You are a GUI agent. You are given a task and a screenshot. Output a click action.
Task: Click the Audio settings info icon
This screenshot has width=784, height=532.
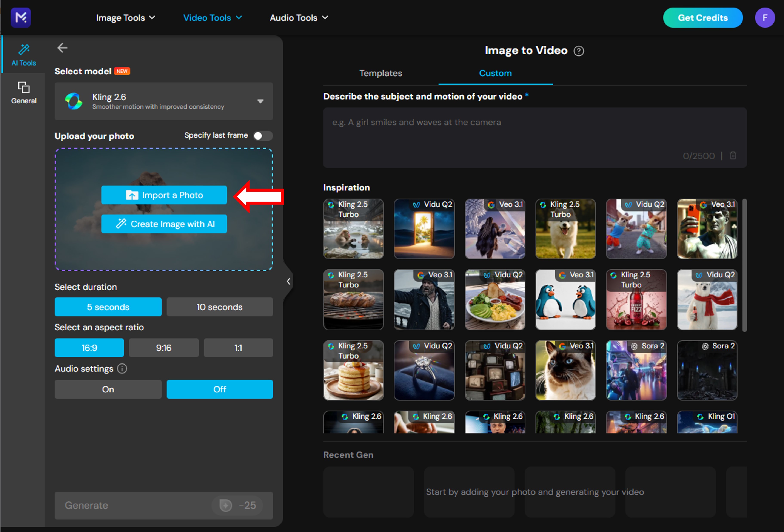point(122,368)
